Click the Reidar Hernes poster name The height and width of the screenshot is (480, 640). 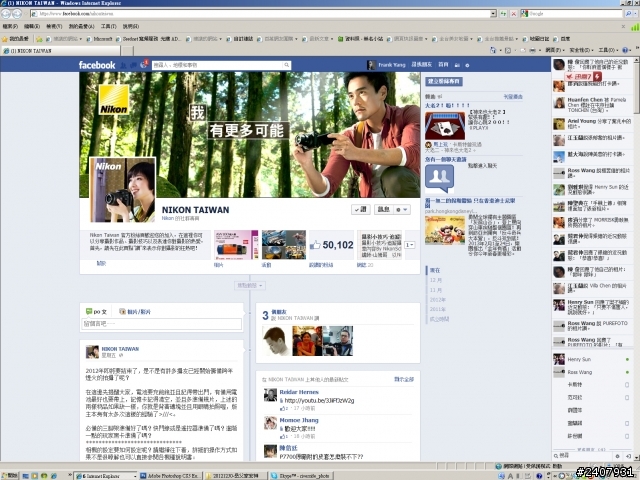point(299,392)
